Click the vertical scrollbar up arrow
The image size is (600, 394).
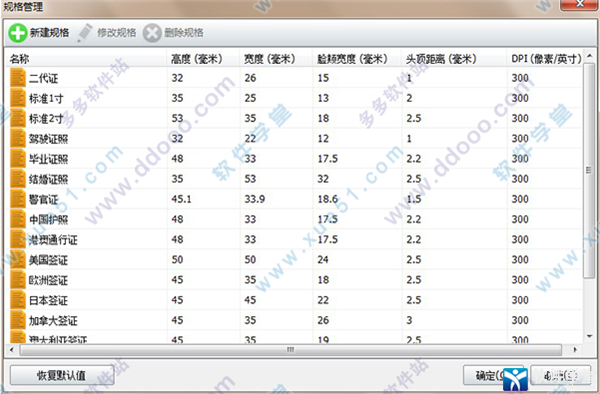click(x=589, y=56)
